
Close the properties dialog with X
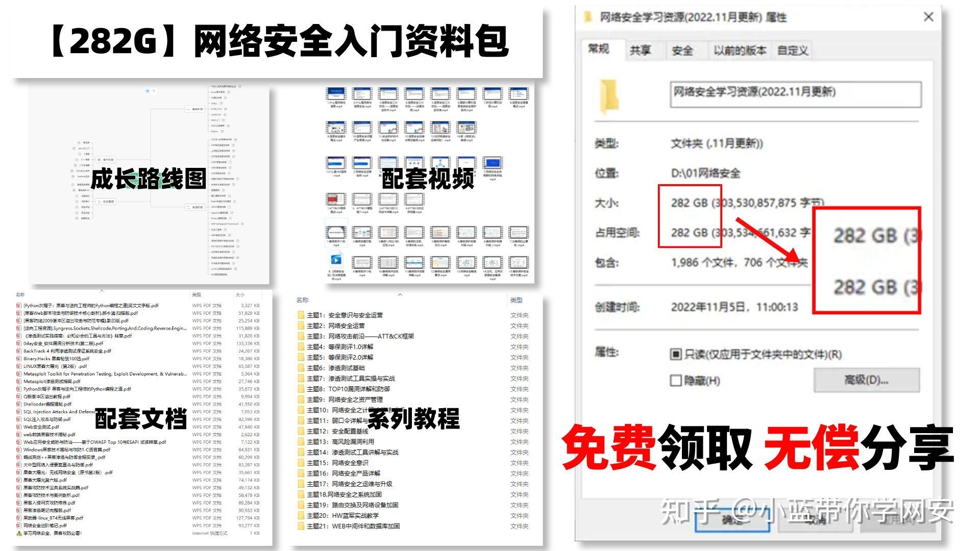coord(928,17)
